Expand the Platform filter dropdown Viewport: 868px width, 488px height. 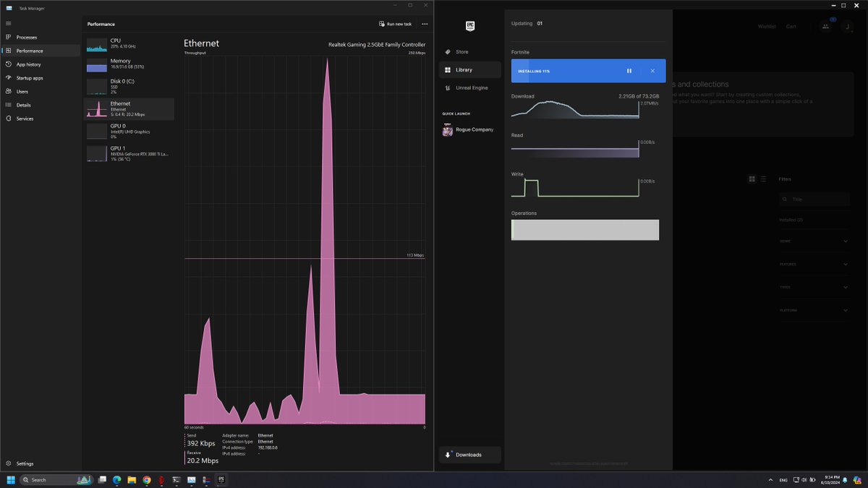[x=814, y=310]
